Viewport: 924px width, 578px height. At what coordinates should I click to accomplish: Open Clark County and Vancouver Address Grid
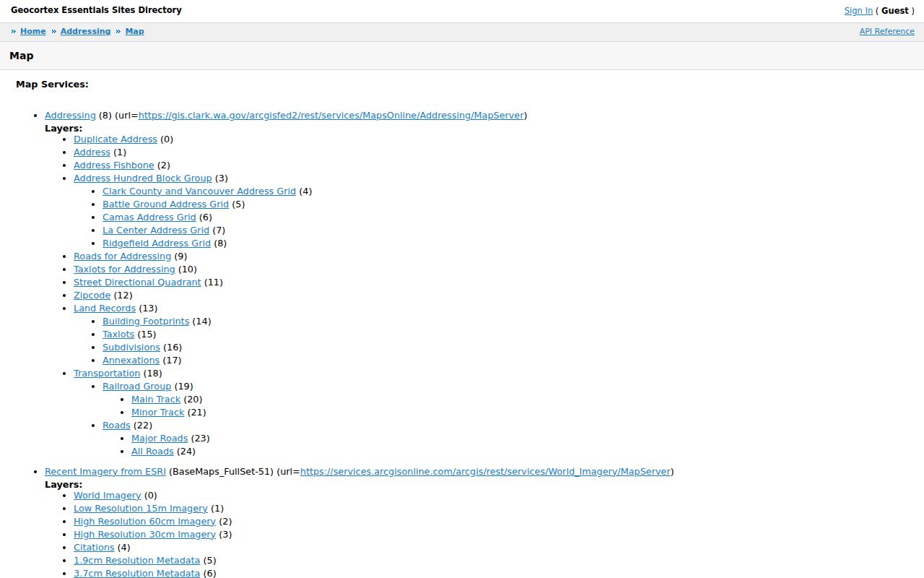point(199,191)
